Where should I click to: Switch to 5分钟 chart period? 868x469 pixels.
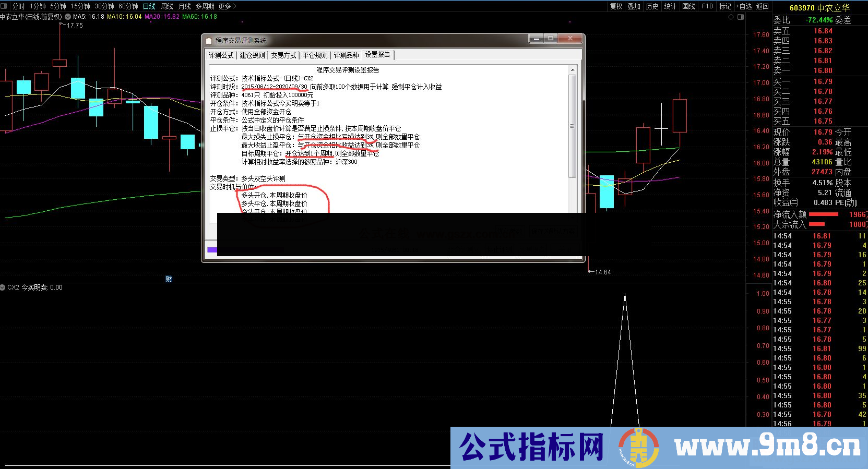point(58,6)
